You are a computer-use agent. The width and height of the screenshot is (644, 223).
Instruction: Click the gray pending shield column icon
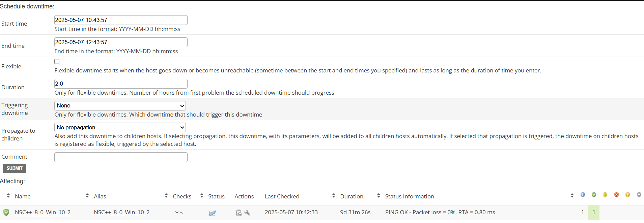(x=639, y=195)
